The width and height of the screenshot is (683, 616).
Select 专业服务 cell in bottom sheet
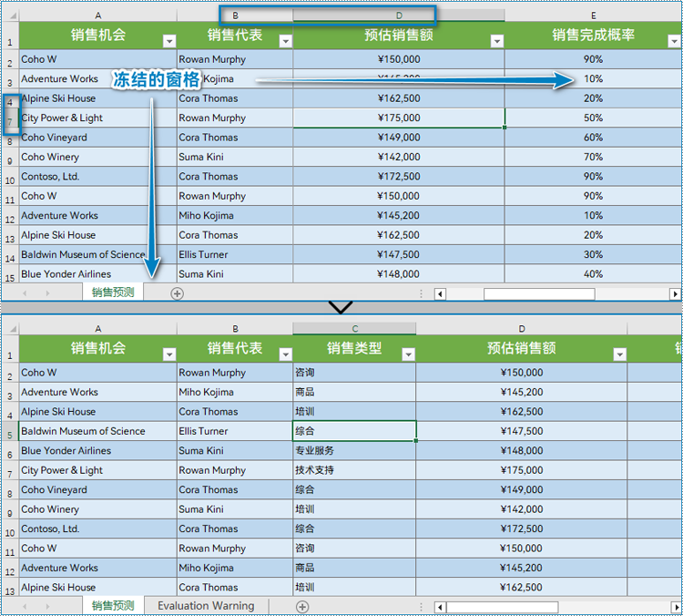[x=354, y=451]
